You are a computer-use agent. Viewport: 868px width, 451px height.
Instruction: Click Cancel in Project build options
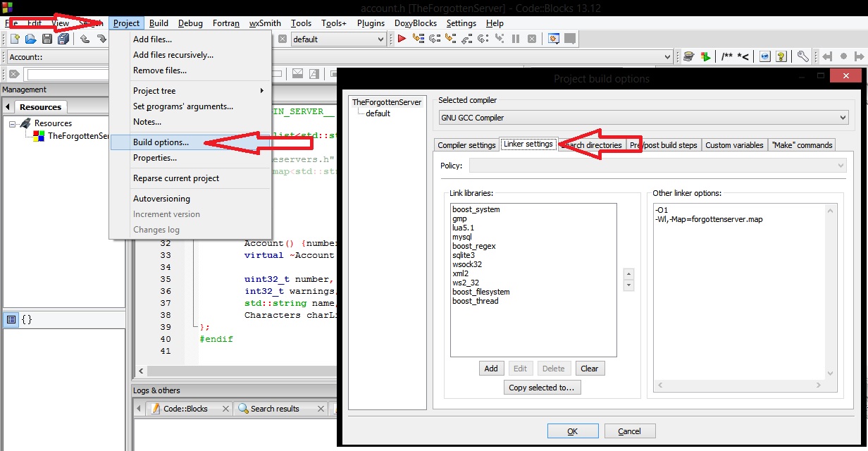629,431
